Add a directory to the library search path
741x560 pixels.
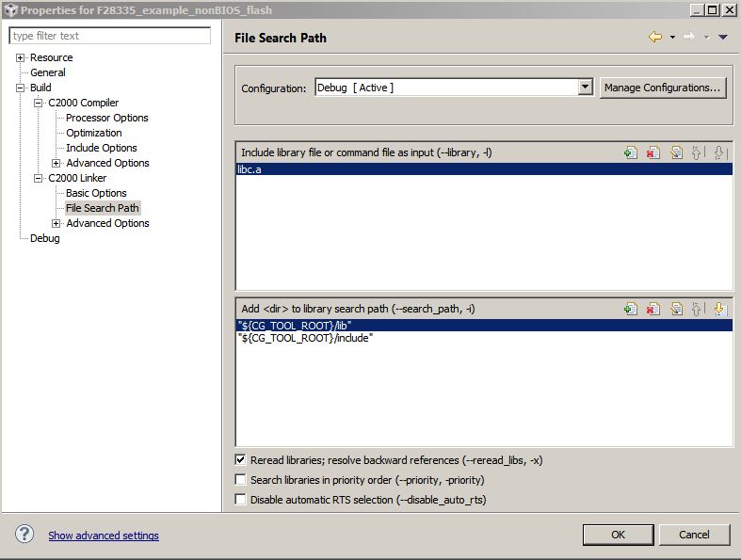[631, 309]
